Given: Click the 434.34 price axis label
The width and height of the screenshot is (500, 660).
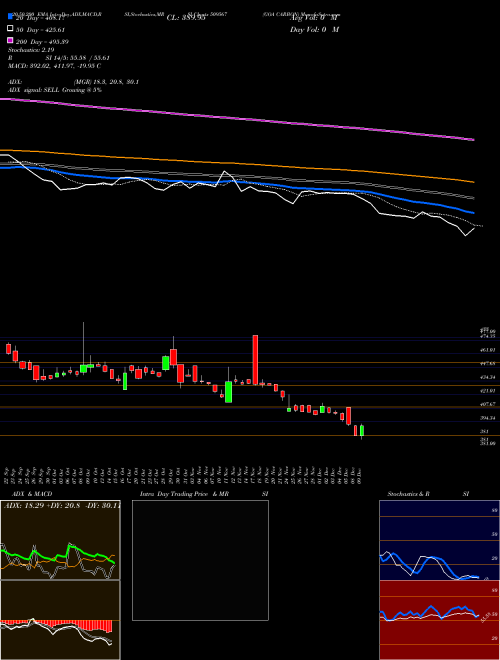Looking at the screenshot, I should (489, 377).
